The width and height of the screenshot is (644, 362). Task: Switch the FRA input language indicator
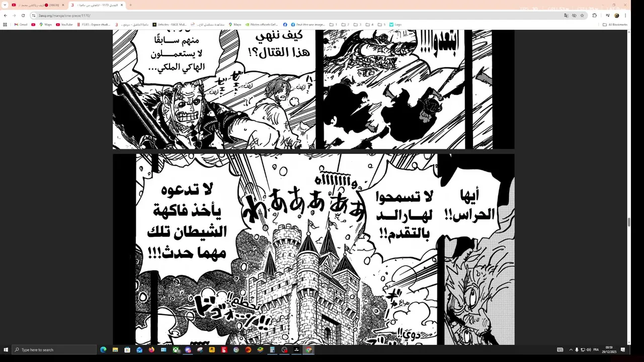pyautogui.click(x=596, y=350)
